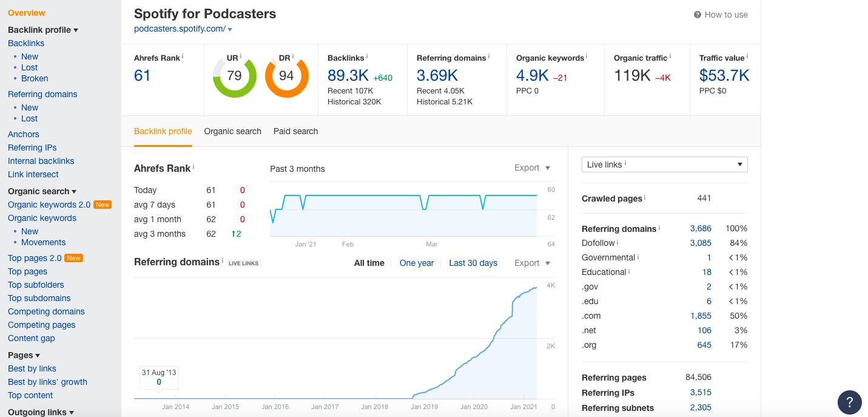Click the Dofollow count 3,085
868x417 pixels.
[x=701, y=243]
